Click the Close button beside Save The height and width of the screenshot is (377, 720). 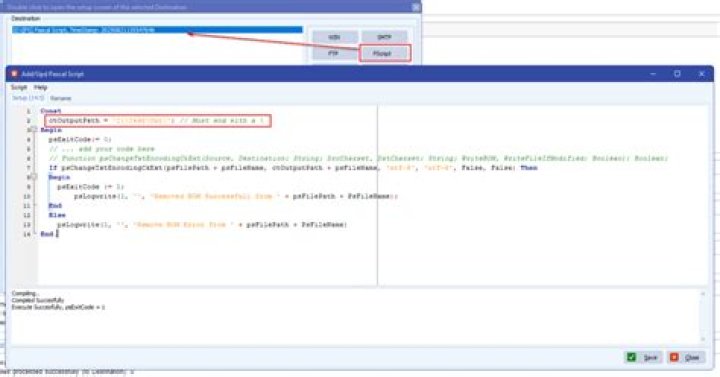(686, 357)
